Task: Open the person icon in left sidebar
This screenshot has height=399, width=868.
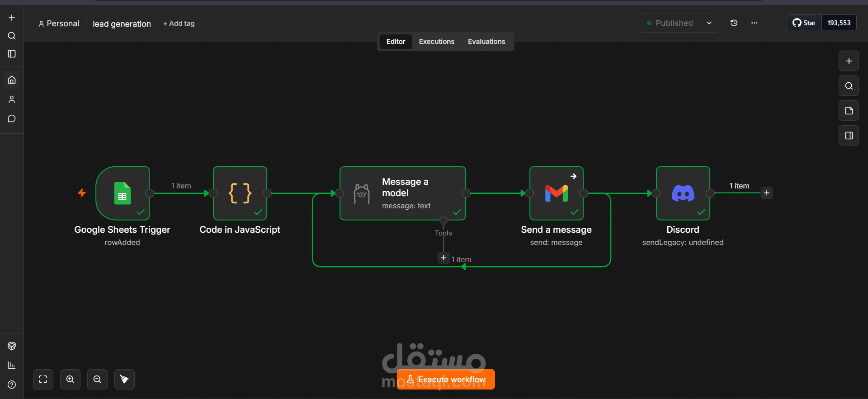Action: click(12, 99)
